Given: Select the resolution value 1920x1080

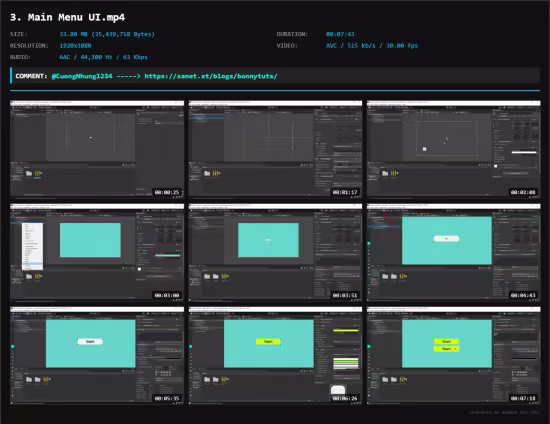Looking at the screenshot, I should point(75,46).
